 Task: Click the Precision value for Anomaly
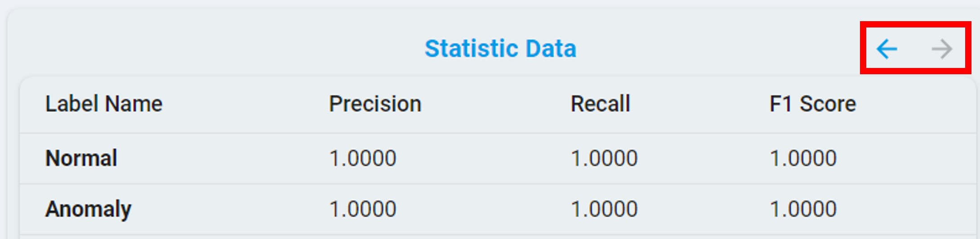(x=363, y=209)
